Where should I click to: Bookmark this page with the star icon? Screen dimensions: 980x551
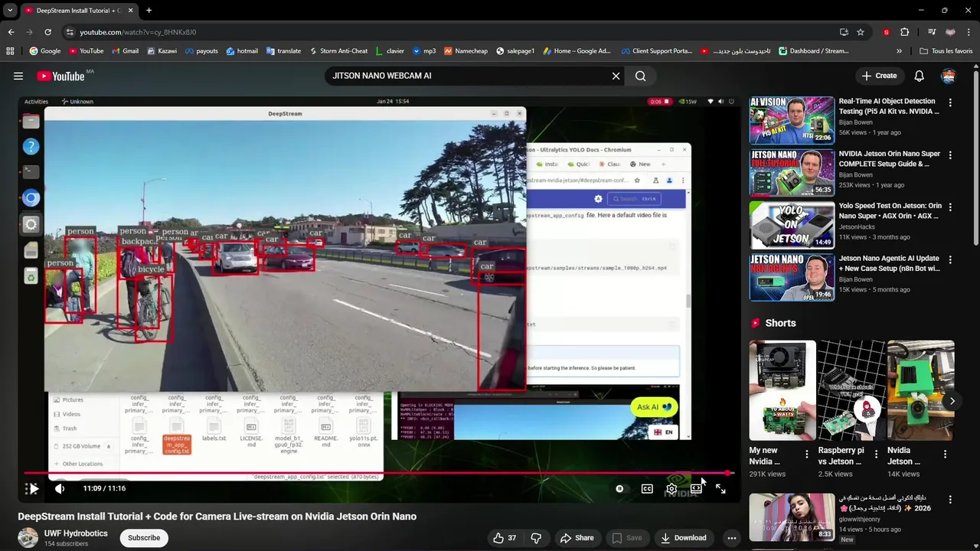(861, 32)
